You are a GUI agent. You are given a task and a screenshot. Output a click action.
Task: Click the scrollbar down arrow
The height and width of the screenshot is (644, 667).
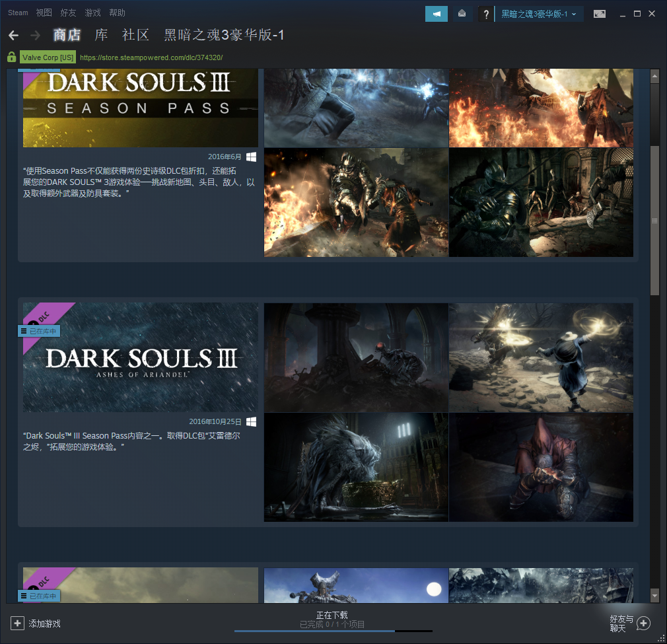coord(654,596)
